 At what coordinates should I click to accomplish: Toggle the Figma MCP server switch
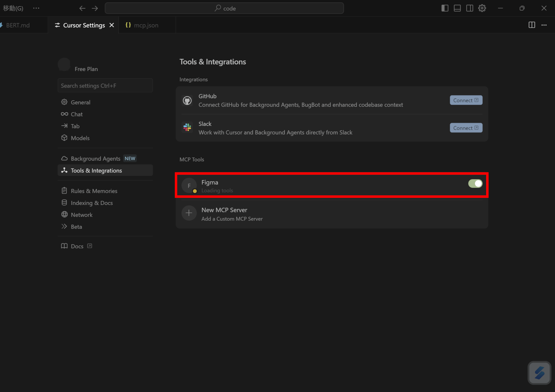point(475,184)
